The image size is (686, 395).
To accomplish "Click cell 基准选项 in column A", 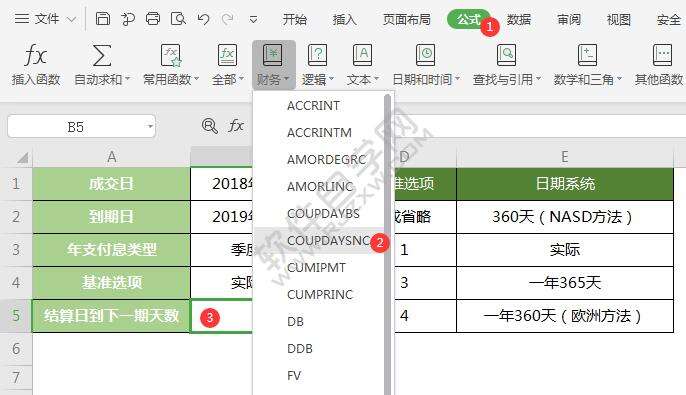I will click(x=112, y=283).
